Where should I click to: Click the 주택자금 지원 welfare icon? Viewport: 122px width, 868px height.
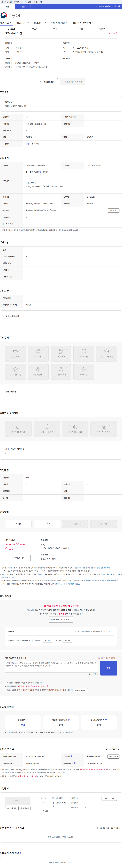point(15,372)
